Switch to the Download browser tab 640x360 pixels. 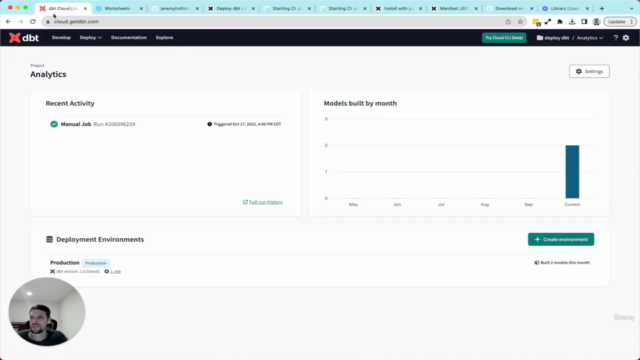pyautogui.click(x=510, y=8)
